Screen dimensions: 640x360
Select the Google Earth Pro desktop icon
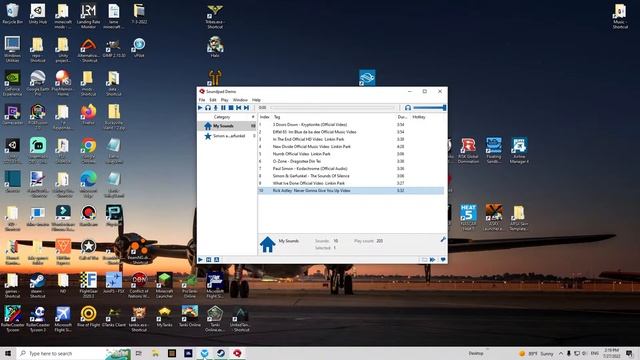pyautogui.click(x=38, y=83)
